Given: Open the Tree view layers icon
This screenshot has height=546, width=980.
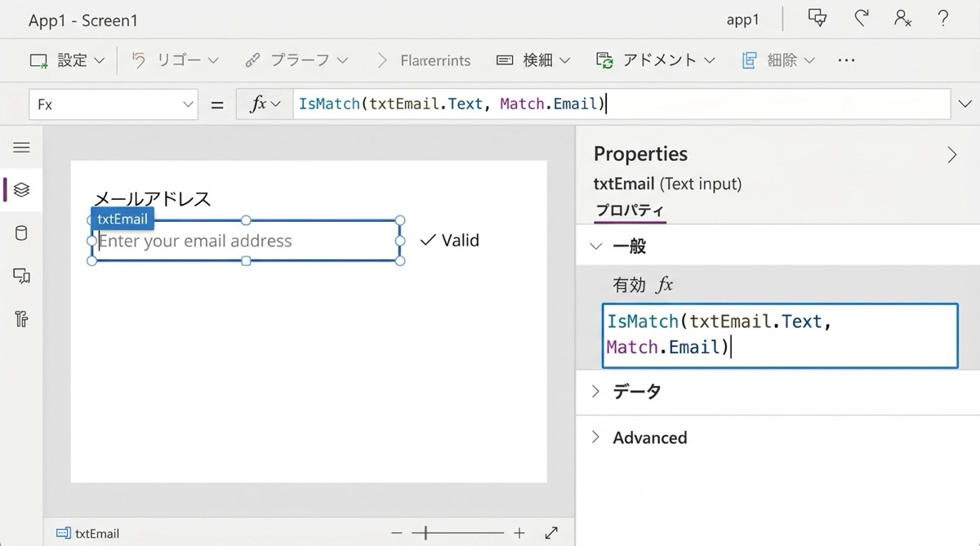Looking at the screenshot, I should [22, 189].
